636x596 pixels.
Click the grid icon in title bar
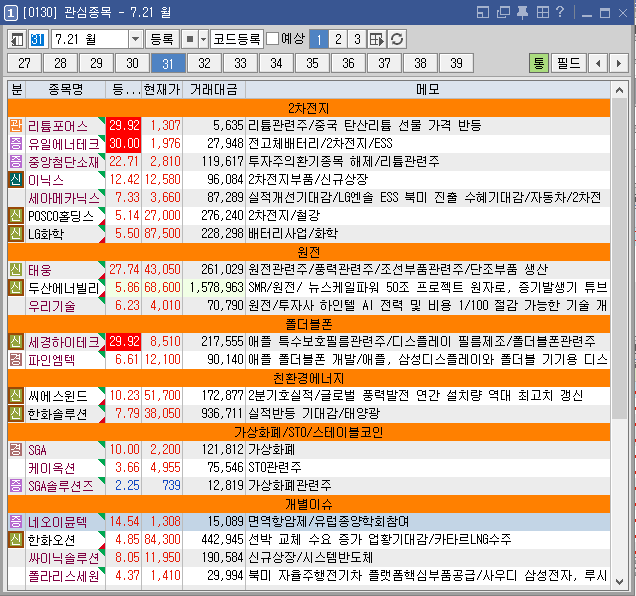click(543, 13)
